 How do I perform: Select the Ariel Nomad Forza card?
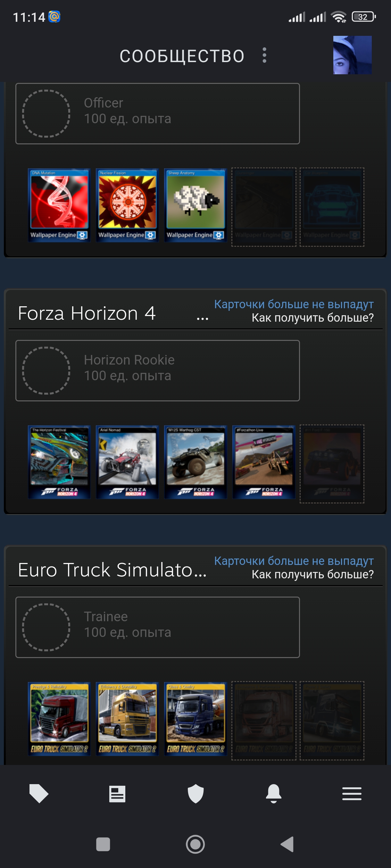click(127, 462)
